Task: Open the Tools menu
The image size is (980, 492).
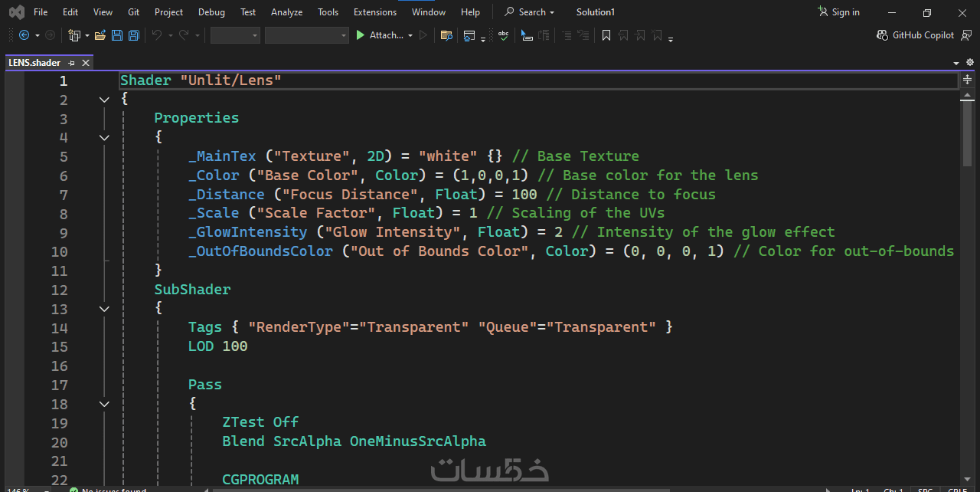Action: pyautogui.click(x=328, y=12)
